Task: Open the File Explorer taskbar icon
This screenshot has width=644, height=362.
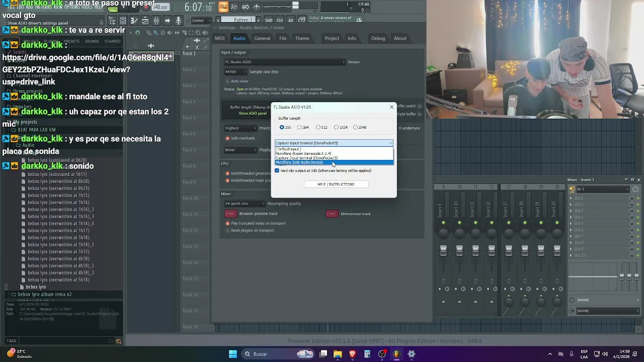Action: pos(338,354)
